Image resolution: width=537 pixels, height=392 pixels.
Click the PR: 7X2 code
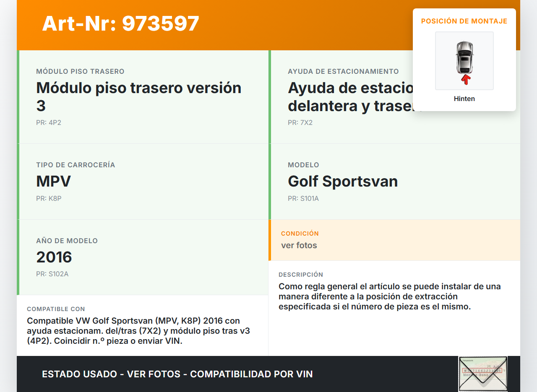pyautogui.click(x=300, y=123)
